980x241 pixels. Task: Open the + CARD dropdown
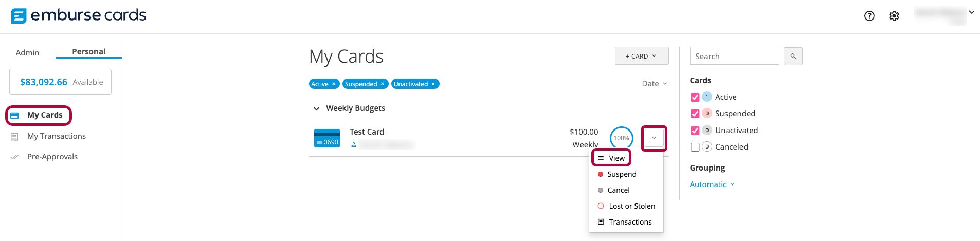pyautogui.click(x=641, y=56)
